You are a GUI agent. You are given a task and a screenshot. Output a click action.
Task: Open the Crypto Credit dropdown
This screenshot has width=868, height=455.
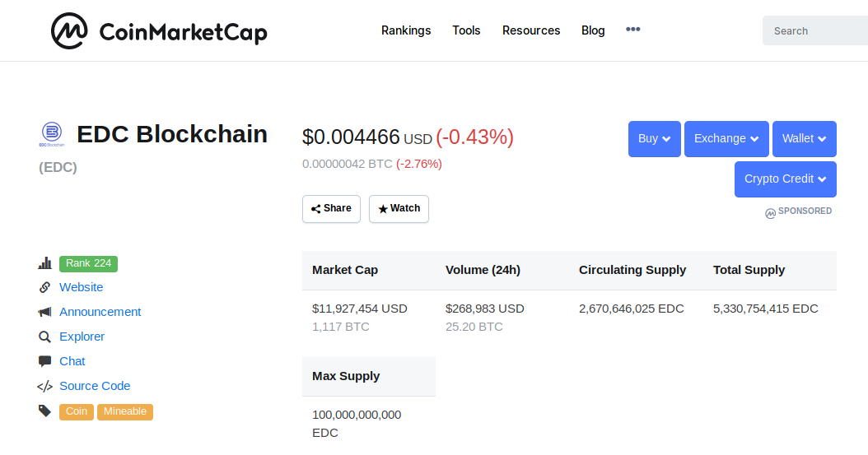point(786,179)
